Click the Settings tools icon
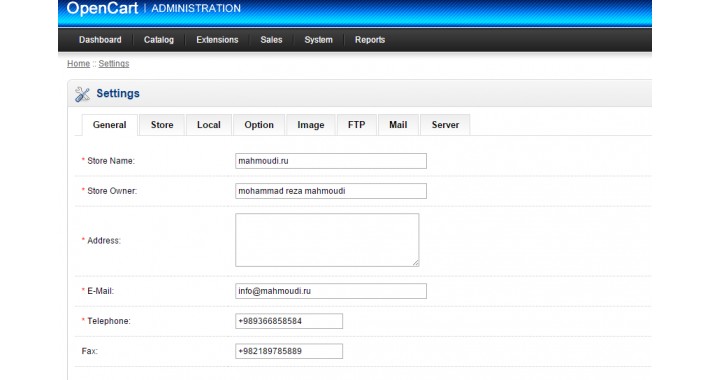 (82, 94)
